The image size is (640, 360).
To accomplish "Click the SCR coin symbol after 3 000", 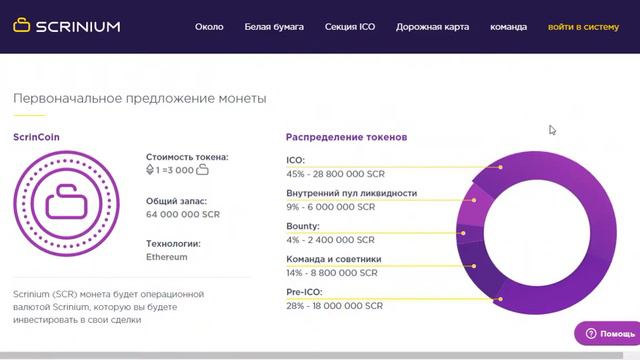I will tap(202, 169).
